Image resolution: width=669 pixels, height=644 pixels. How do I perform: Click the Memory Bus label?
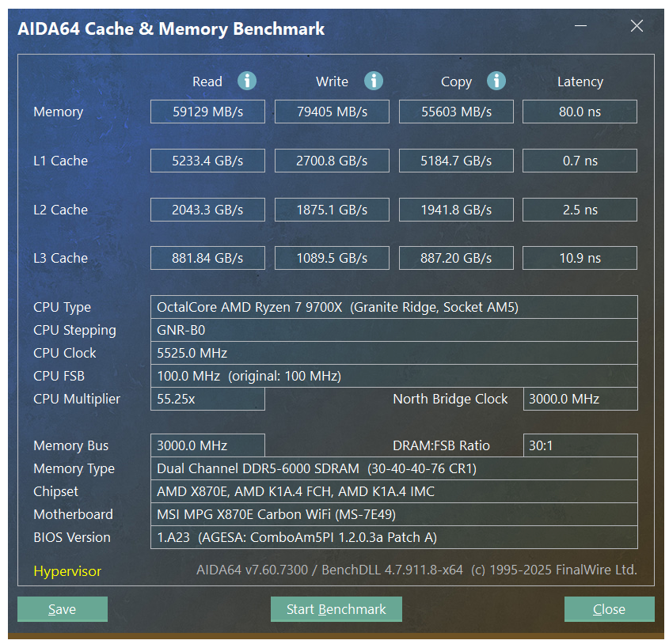[70, 446]
